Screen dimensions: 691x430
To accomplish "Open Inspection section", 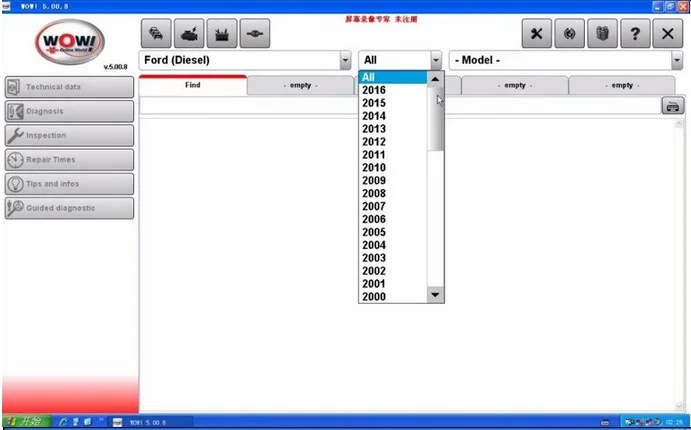I will pos(69,135).
